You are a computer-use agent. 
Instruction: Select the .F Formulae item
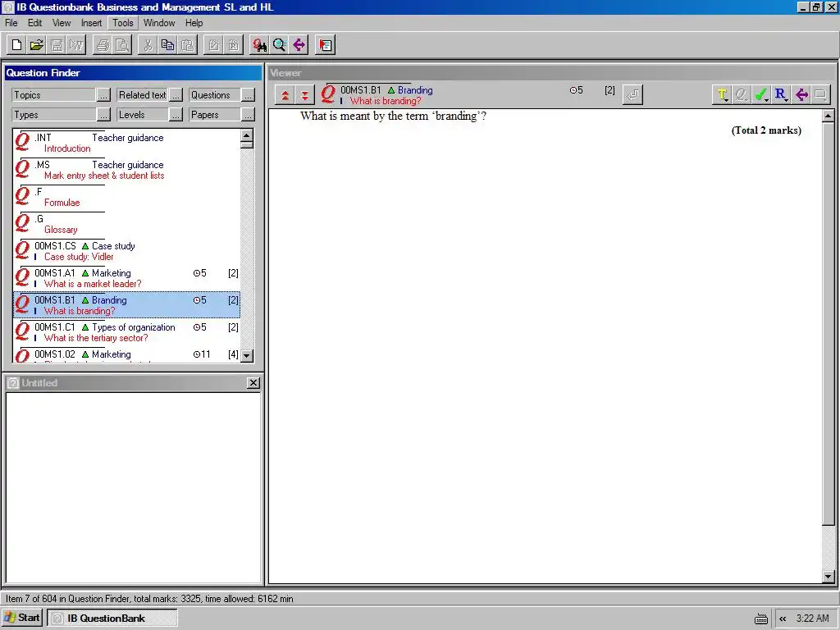click(x=126, y=197)
